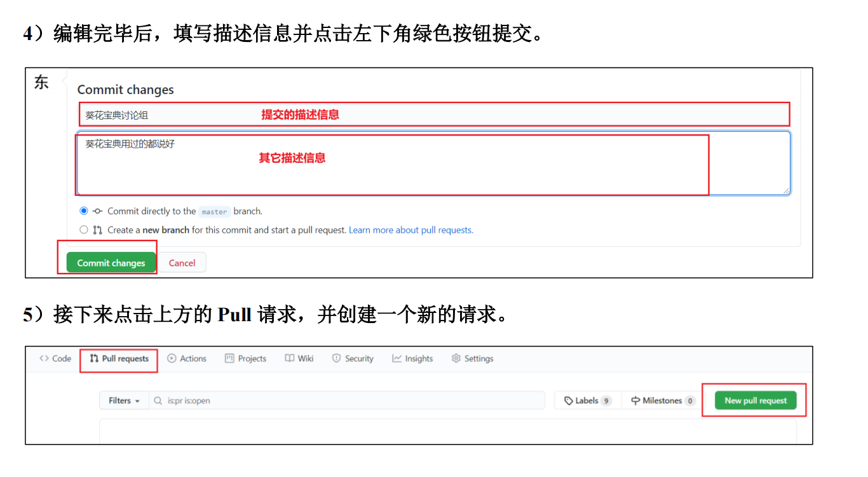868x477 pixels.
Task: Click the Pull requests branch icon
Action: pos(94,359)
